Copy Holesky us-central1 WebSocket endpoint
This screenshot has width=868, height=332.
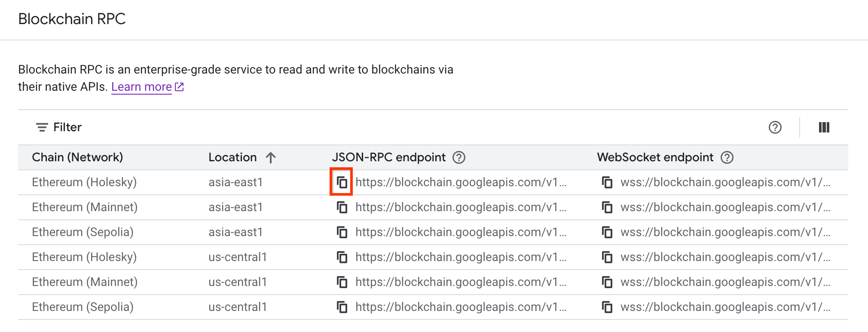click(x=607, y=257)
